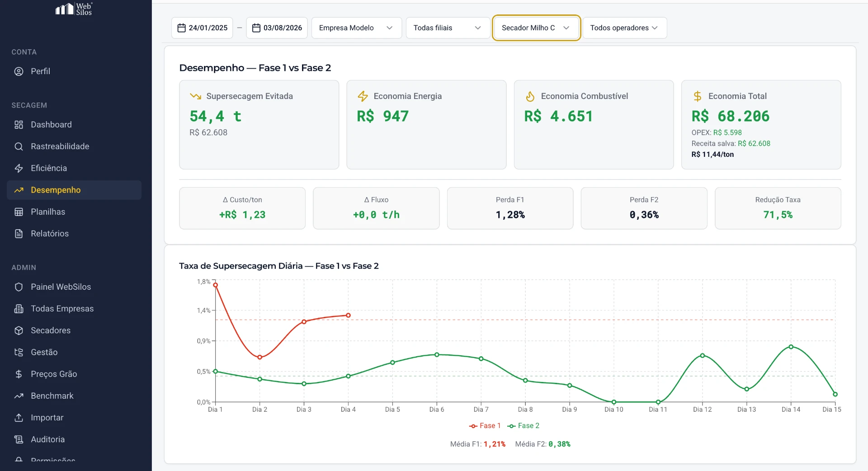Click the 54,4 t value
Viewport: 868px width, 471px height.
pos(216,117)
